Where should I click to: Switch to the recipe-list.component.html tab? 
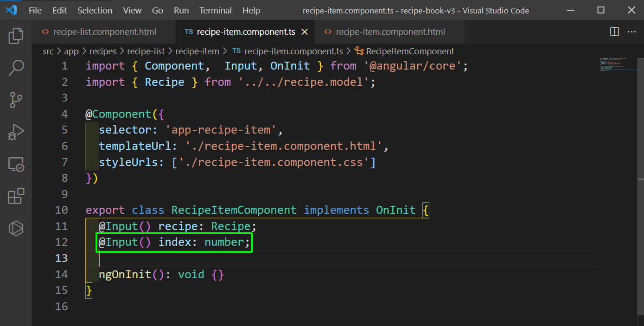coord(104,32)
